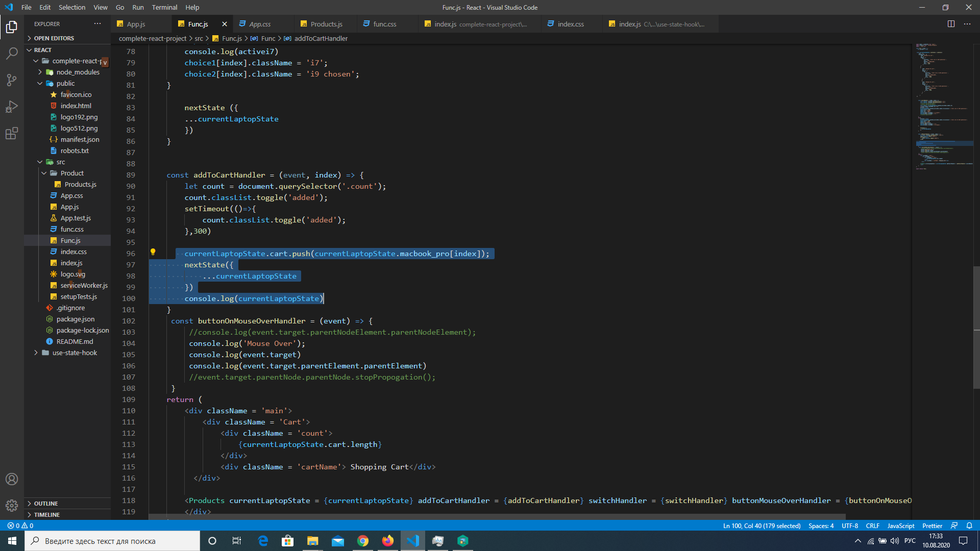The height and width of the screenshot is (551, 980).
Task: Open the feedback icon in status bar
Action: tap(954, 525)
